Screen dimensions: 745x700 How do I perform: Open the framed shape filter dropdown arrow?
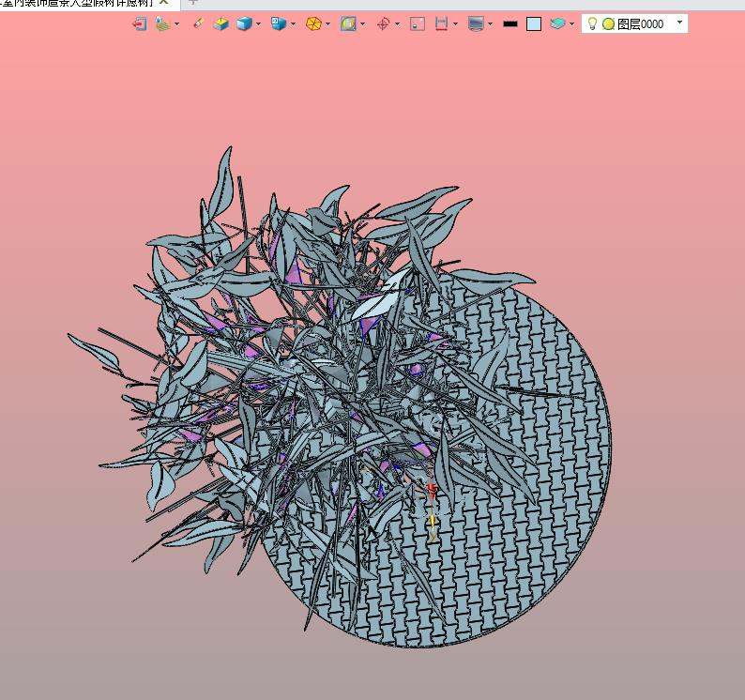click(362, 23)
